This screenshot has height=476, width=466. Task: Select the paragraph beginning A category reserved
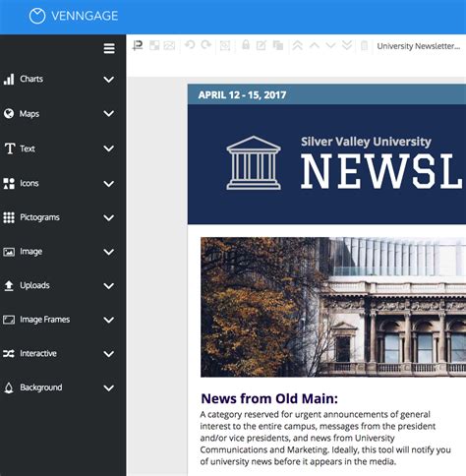325,438
